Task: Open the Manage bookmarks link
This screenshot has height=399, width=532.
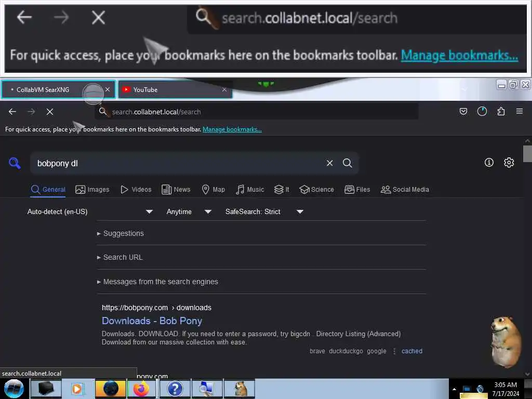Action: coord(232,129)
